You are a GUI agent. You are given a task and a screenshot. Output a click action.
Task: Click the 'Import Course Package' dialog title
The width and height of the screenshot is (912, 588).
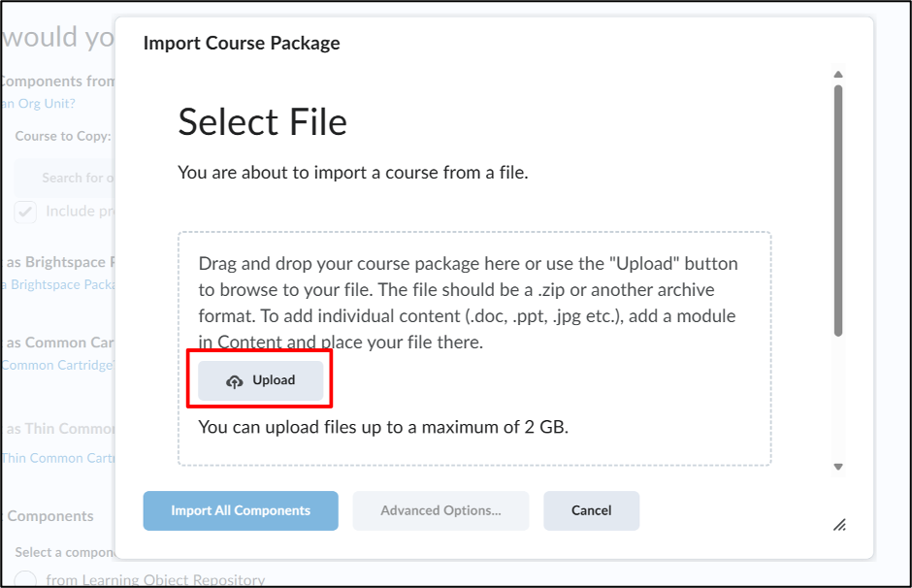242,43
